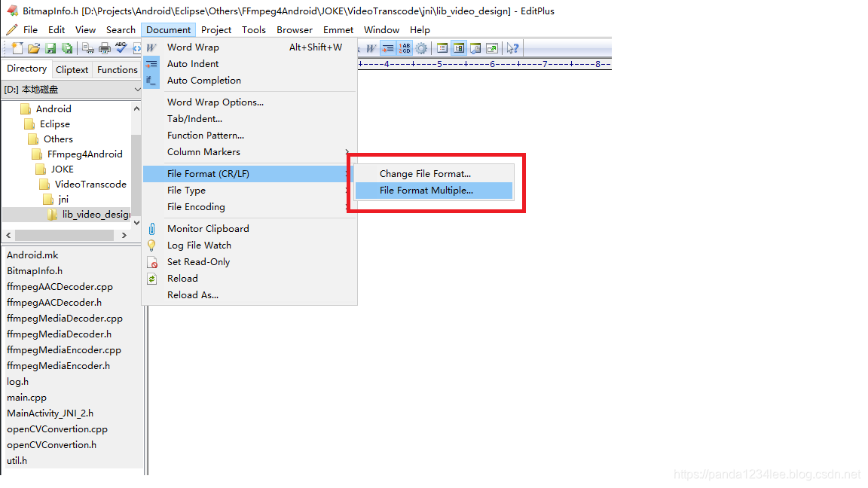Viewport: 868px width, 488px height.
Task: Toggle Monitor Clipboard in the menu
Action: pyautogui.click(x=249, y=228)
